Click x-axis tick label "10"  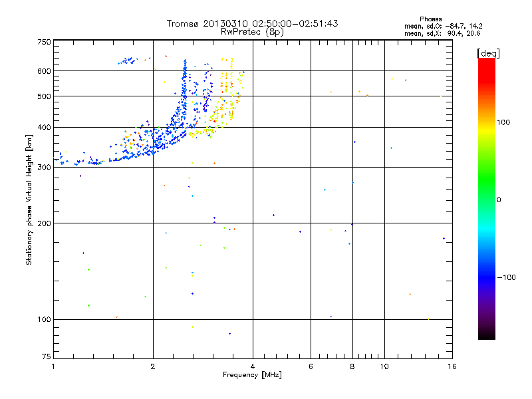point(384,366)
